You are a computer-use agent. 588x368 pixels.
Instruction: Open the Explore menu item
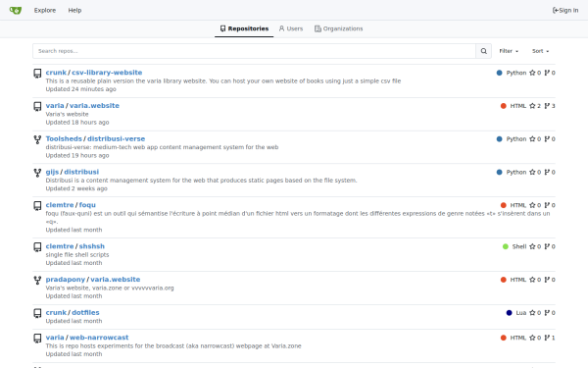[45, 10]
